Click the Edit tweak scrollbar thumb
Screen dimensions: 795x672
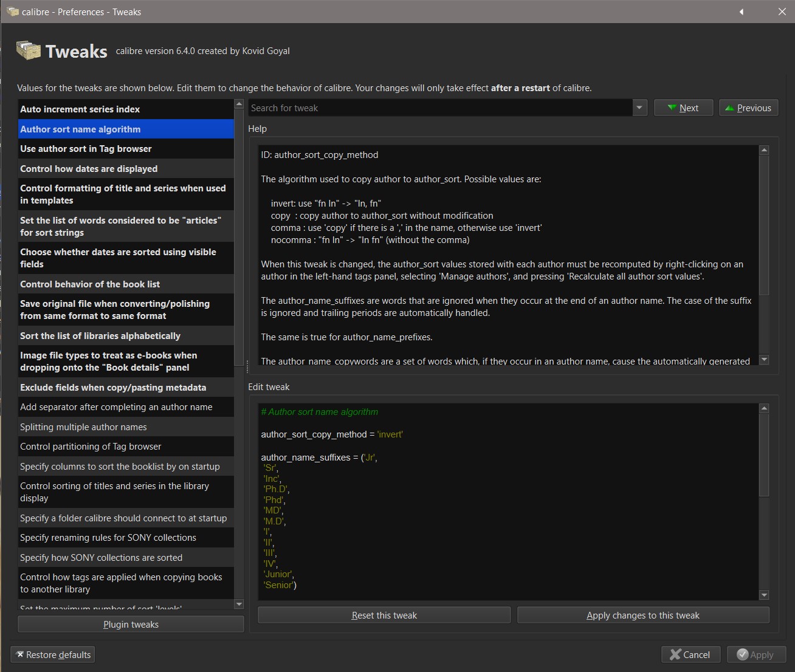[765, 455]
